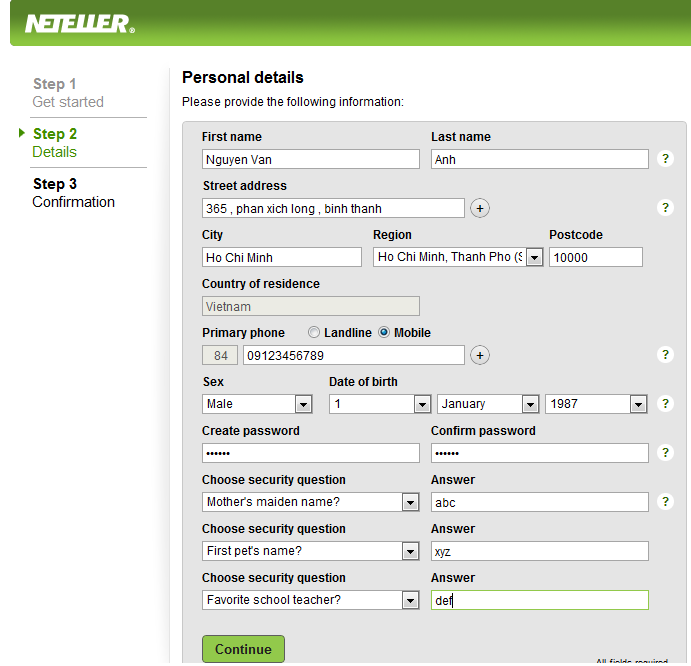Click help icon on Primary phone row

pyautogui.click(x=665, y=355)
